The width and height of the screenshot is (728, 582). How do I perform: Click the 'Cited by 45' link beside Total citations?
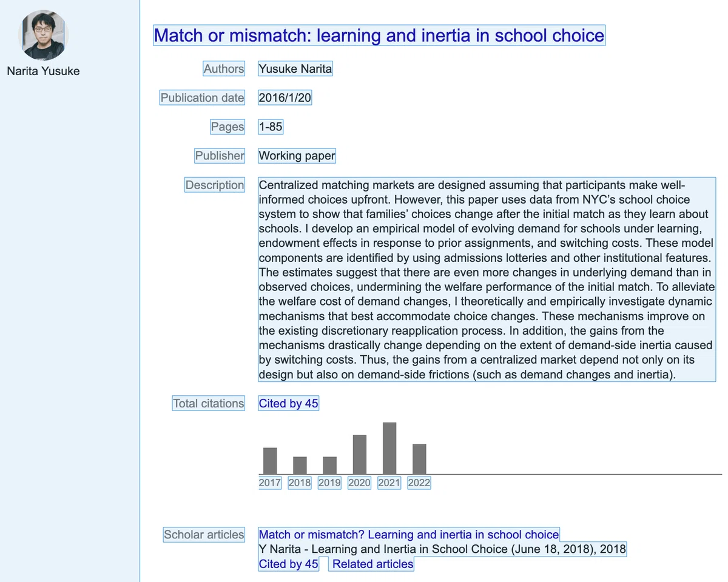pyautogui.click(x=288, y=403)
